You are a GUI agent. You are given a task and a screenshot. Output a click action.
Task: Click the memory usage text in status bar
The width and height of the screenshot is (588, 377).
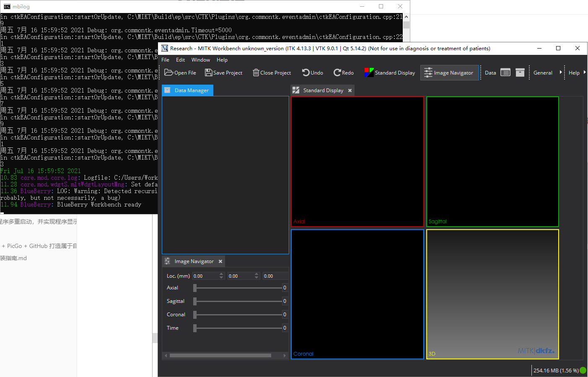click(x=556, y=371)
